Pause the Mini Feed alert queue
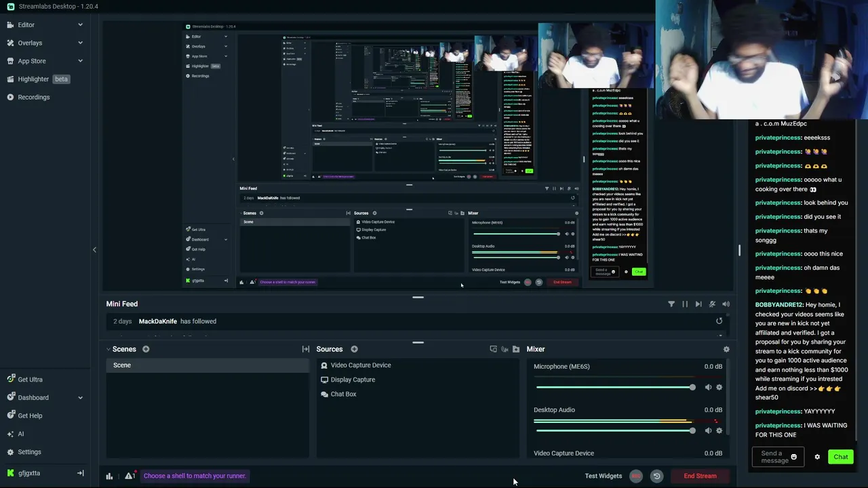 coord(685,304)
